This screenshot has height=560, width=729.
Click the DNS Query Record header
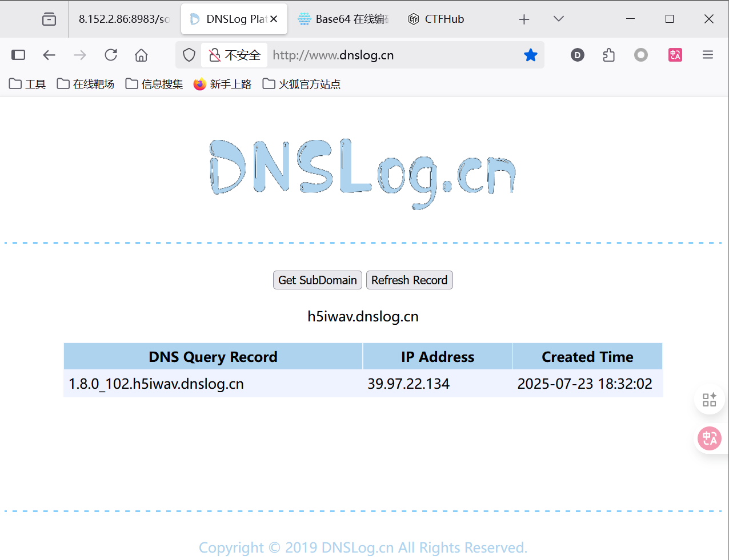click(x=213, y=357)
